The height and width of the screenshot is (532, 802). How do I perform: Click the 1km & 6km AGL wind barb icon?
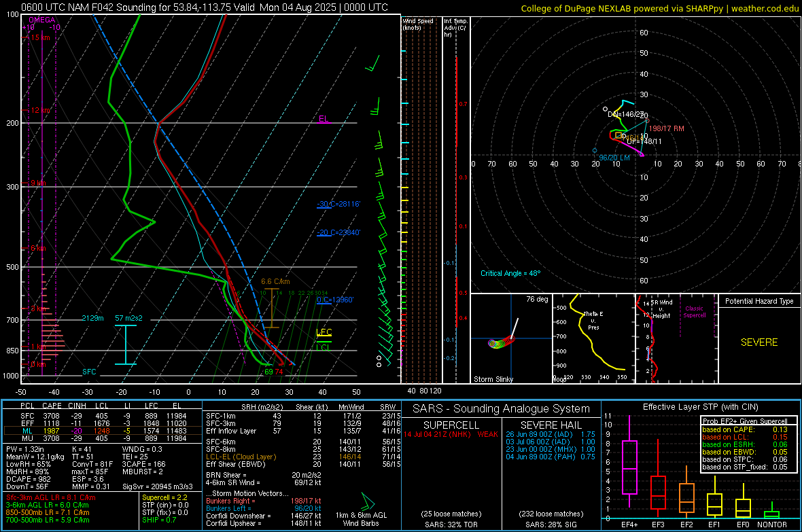pos(367,501)
